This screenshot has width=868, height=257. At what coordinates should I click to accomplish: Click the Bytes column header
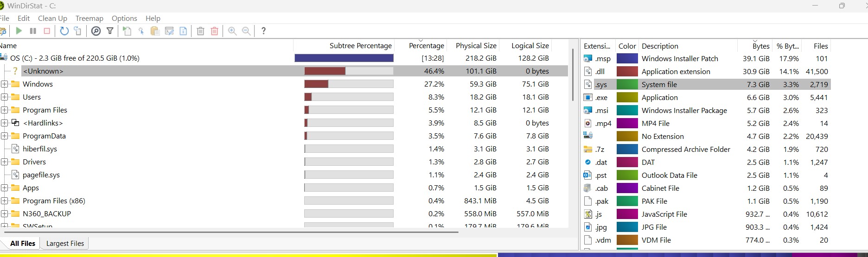pyautogui.click(x=760, y=46)
